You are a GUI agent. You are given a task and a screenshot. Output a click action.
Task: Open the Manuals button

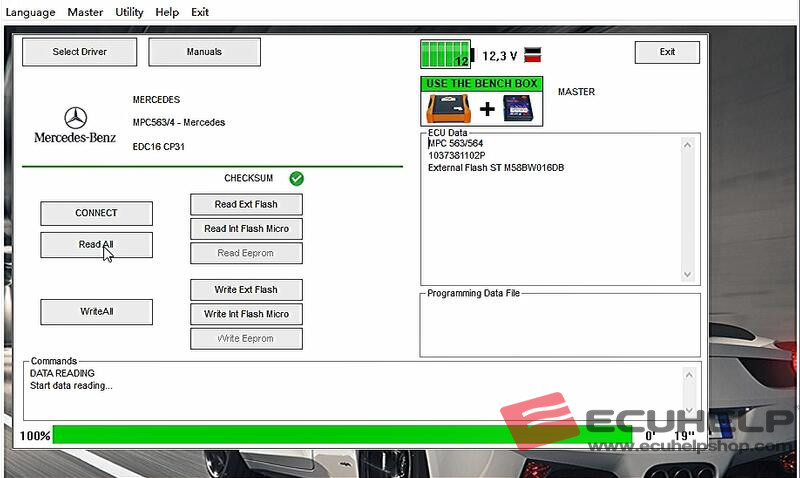tap(204, 52)
